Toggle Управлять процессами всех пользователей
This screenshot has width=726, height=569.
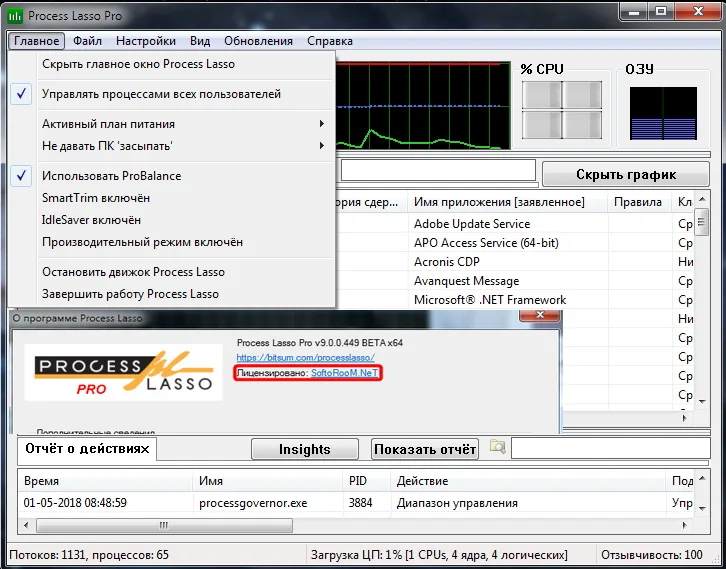point(172,94)
